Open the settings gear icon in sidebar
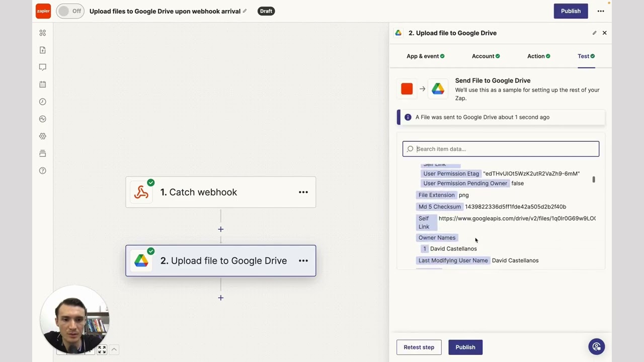Screen dimensions: 644x362 (x=43, y=136)
